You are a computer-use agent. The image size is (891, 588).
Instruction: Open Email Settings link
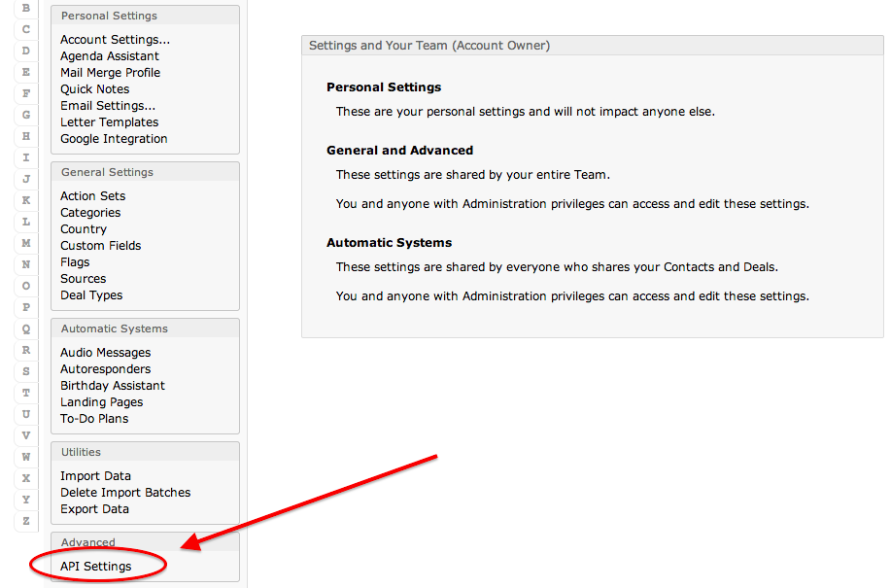click(108, 106)
